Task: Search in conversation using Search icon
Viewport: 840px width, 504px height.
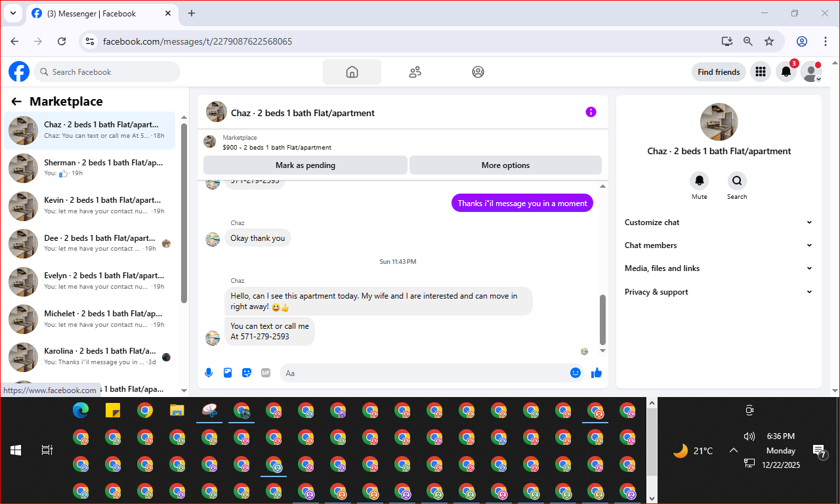Action: click(737, 180)
